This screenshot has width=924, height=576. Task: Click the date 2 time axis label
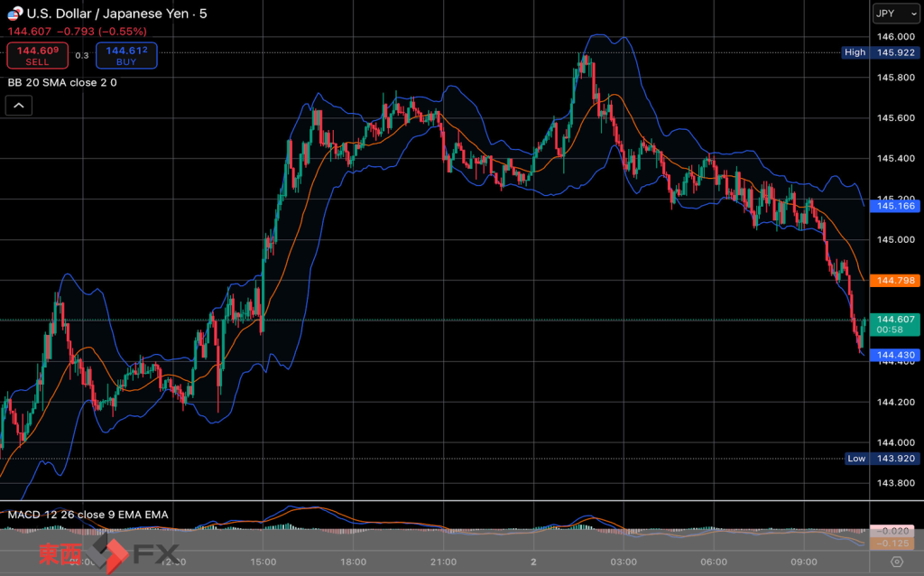click(x=533, y=562)
